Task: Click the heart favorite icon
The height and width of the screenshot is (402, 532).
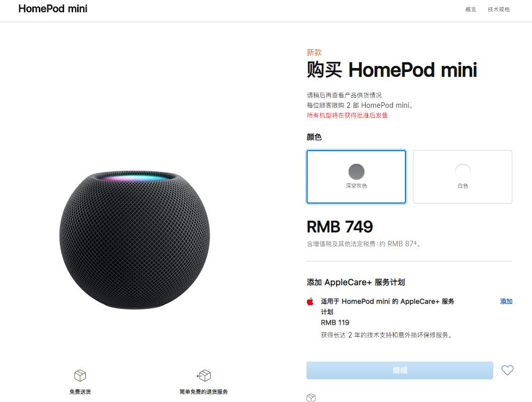Action: tap(507, 370)
